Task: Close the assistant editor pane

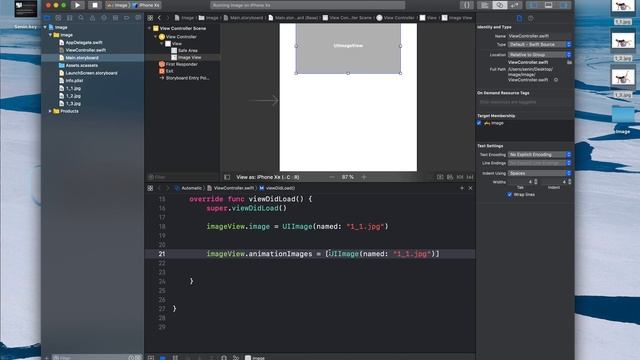Action: tap(470, 188)
